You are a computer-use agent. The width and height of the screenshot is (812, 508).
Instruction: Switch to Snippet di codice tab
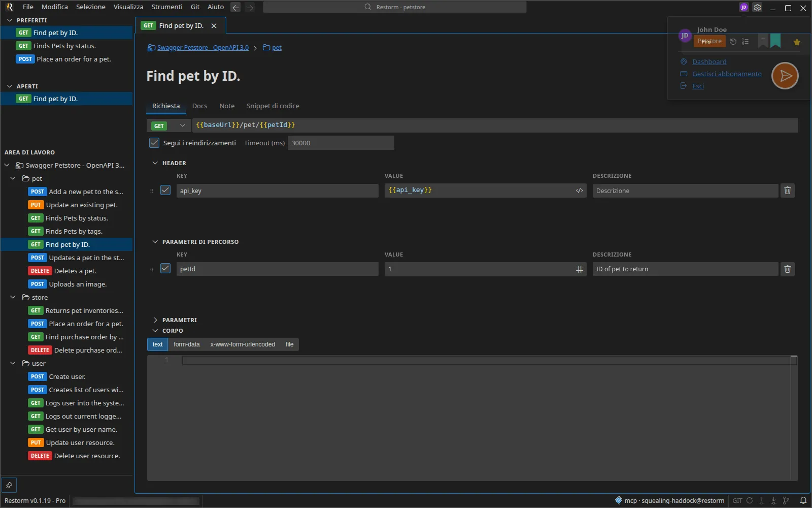[273, 106]
